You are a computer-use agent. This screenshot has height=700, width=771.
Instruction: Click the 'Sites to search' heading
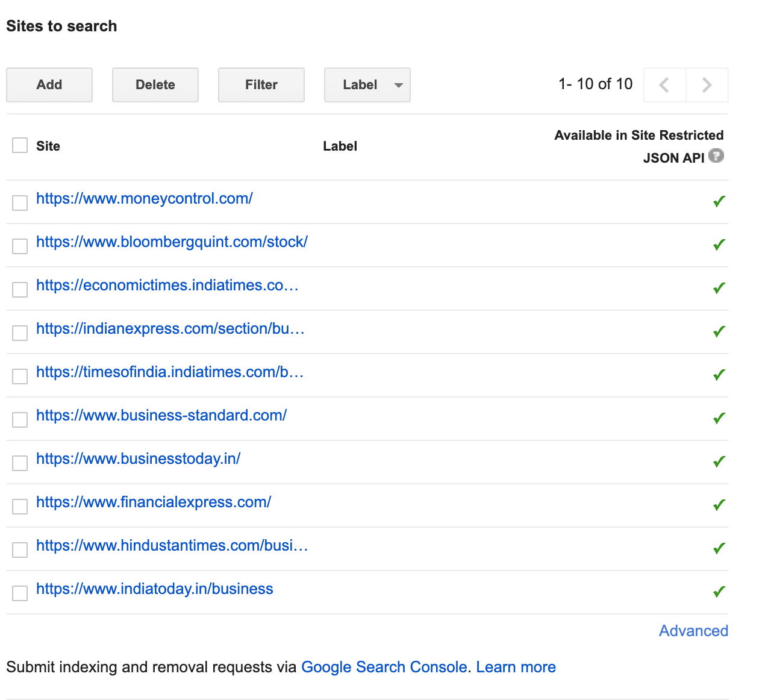[61, 27]
